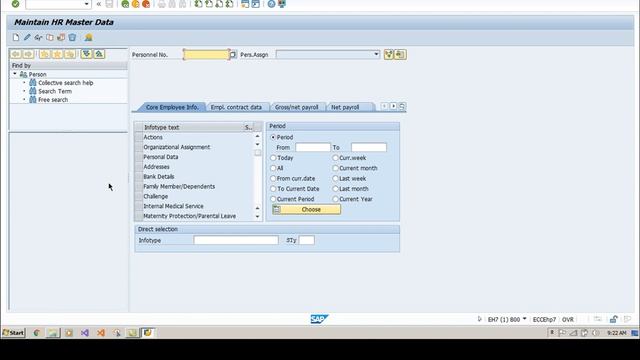
Task: Switch to Core Employee Info. tab
Action: coord(172,107)
